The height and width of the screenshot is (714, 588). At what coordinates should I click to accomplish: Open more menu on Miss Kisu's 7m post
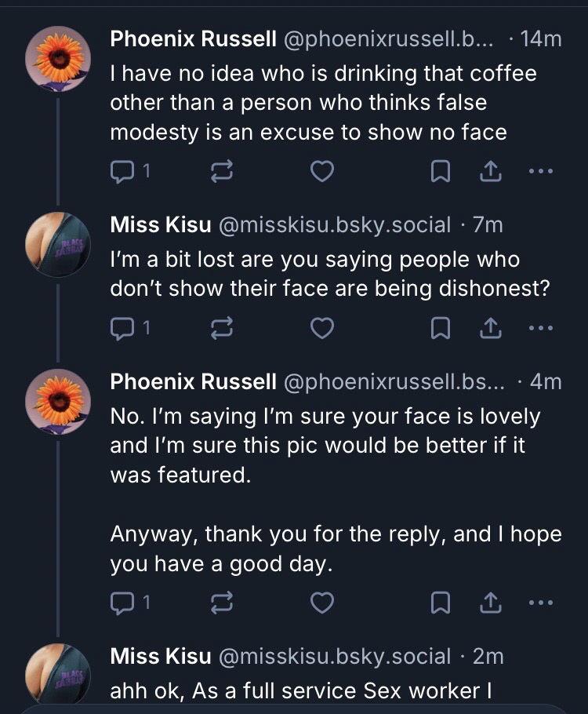tap(541, 328)
